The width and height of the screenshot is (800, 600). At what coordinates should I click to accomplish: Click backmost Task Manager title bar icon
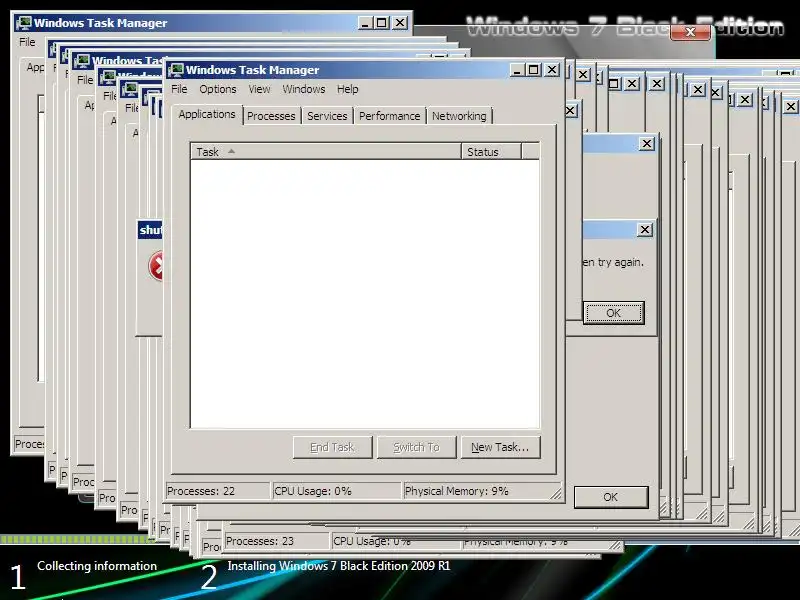click(24, 23)
